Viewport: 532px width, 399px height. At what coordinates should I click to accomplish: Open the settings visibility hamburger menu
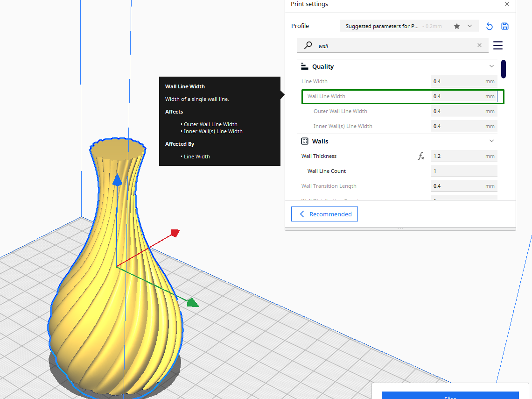coord(497,45)
